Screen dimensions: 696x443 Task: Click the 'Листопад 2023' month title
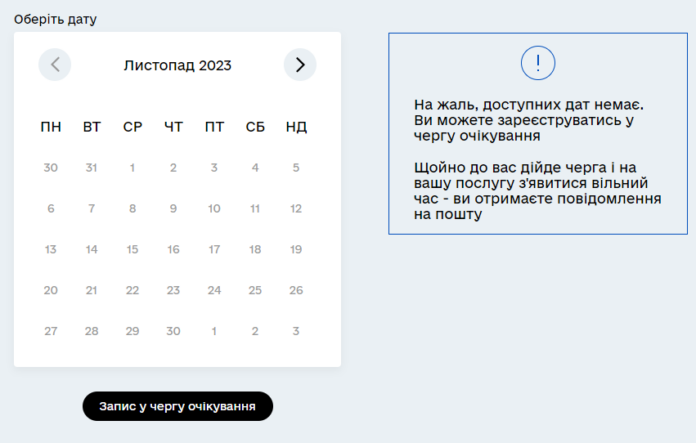pyautogui.click(x=177, y=66)
